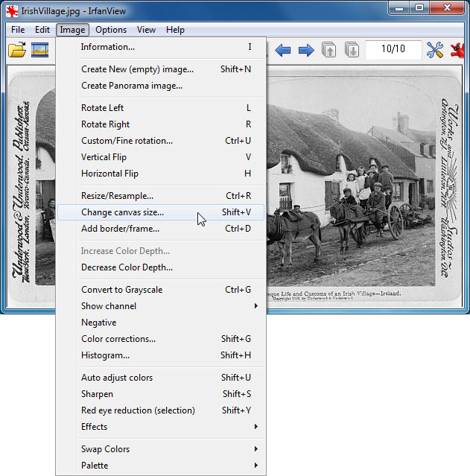Apply Negative to image
The height and width of the screenshot is (476, 470).
click(x=161, y=323)
